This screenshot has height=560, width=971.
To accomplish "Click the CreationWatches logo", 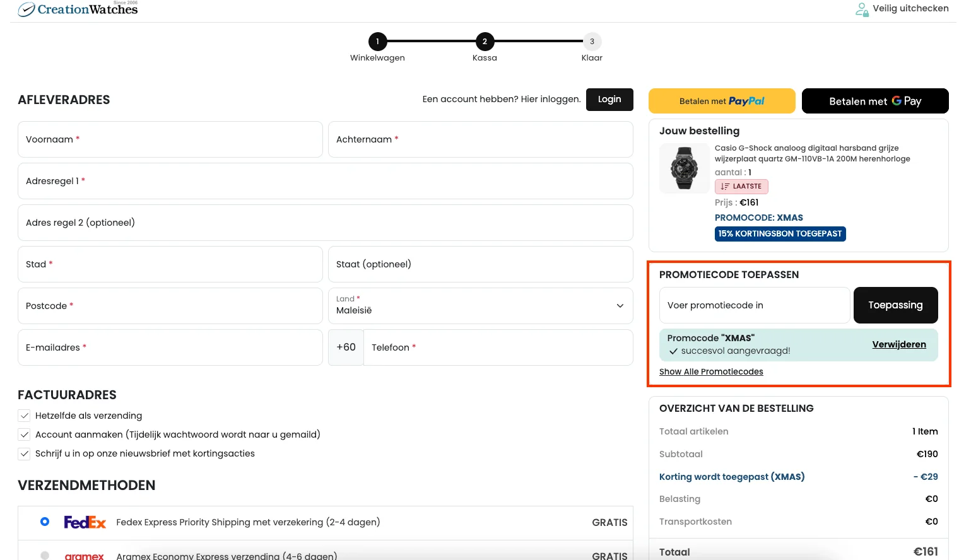I will pos(78,9).
